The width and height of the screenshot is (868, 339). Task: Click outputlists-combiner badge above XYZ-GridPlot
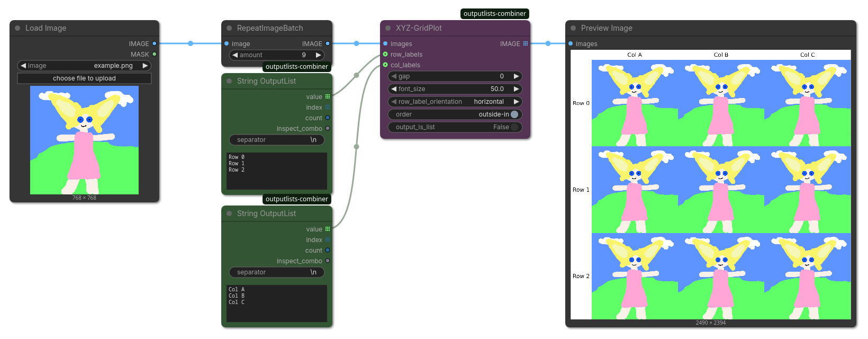click(495, 14)
